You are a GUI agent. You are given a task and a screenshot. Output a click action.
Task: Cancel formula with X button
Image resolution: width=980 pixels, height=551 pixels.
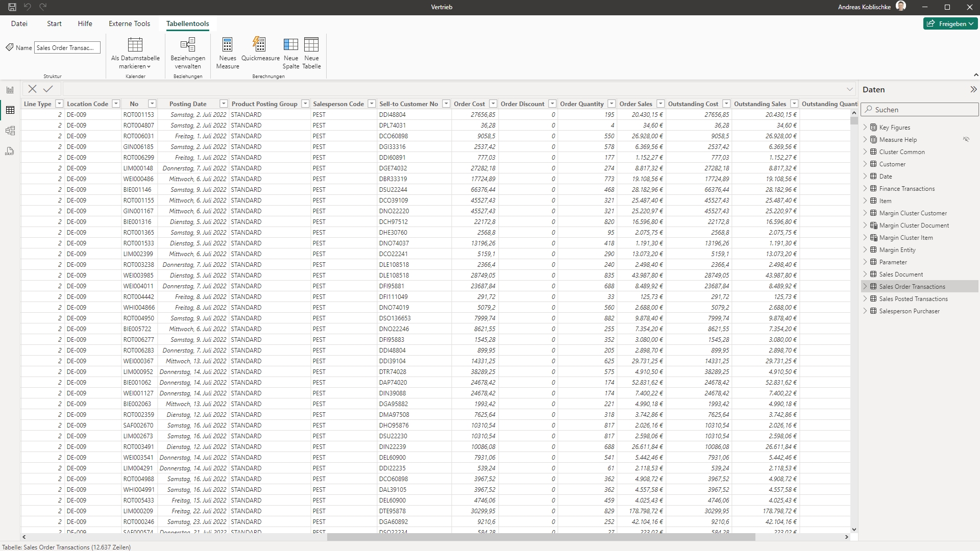click(x=32, y=89)
